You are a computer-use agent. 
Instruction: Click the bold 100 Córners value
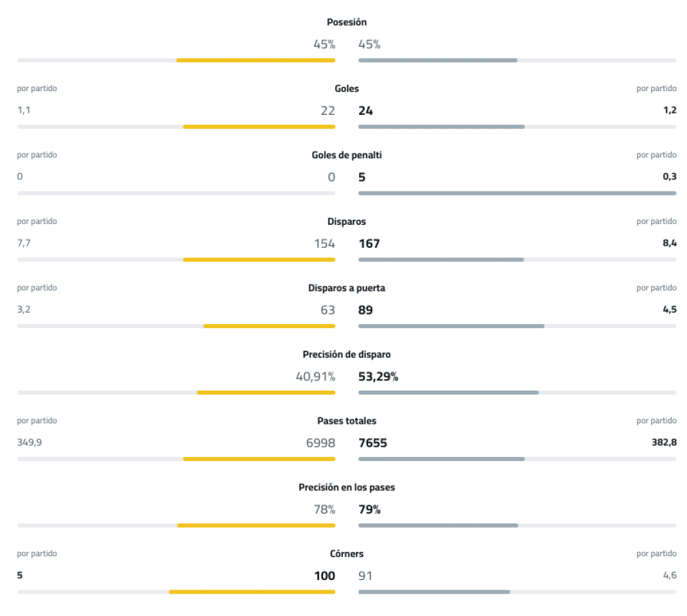click(x=324, y=576)
